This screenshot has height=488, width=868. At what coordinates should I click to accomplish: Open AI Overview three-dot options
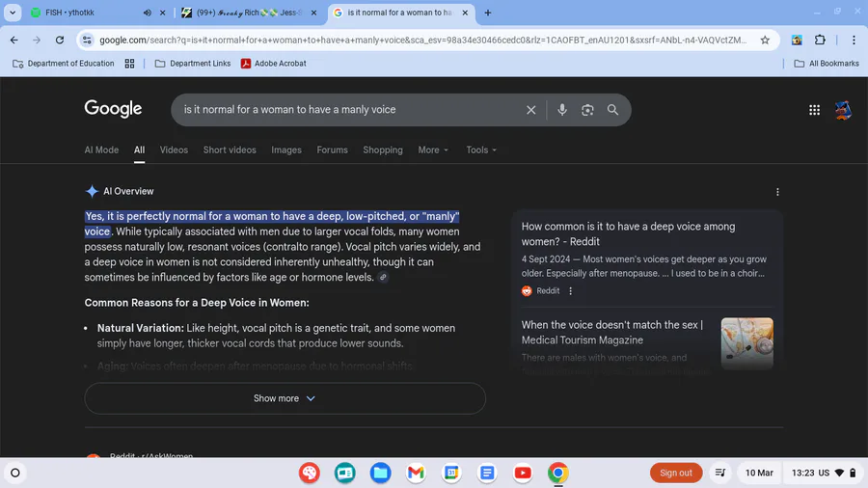click(x=777, y=192)
